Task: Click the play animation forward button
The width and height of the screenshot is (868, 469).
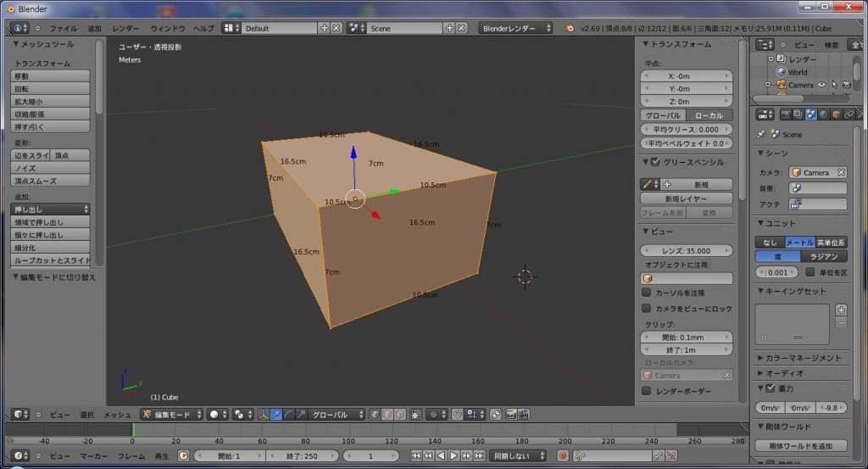Action: pyautogui.click(x=453, y=455)
